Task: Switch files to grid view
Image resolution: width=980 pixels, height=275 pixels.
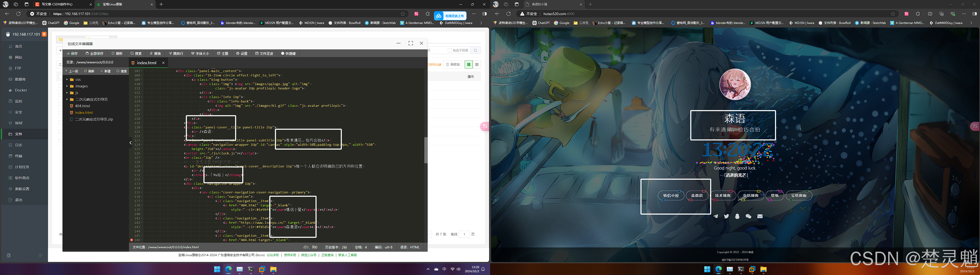Action: [x=477, y=64]
